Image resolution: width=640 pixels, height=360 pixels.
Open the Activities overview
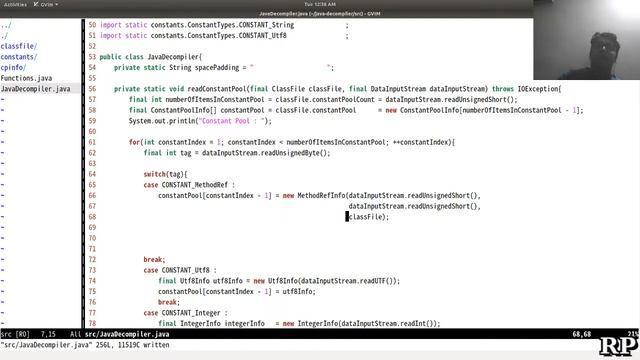pos(15,4)
